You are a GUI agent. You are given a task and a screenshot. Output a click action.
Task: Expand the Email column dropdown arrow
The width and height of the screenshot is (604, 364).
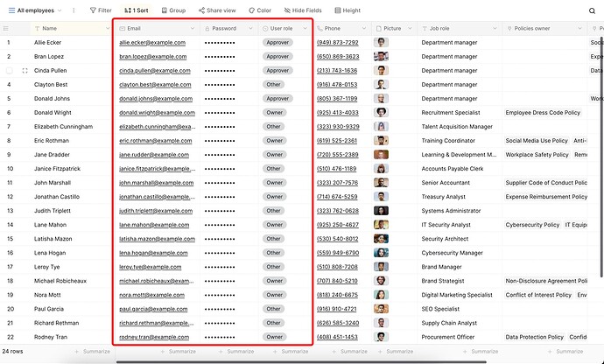click(x=193, y=29)
